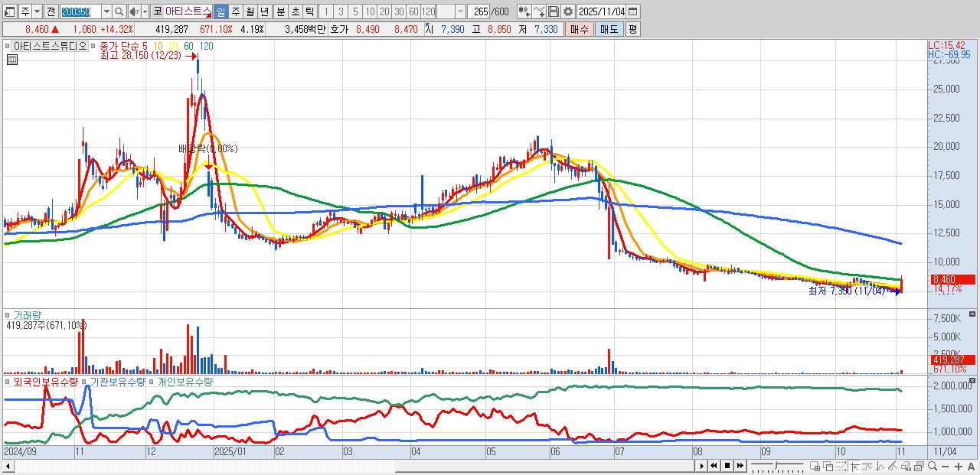Click the 120 interval button

tap(429, 11)
